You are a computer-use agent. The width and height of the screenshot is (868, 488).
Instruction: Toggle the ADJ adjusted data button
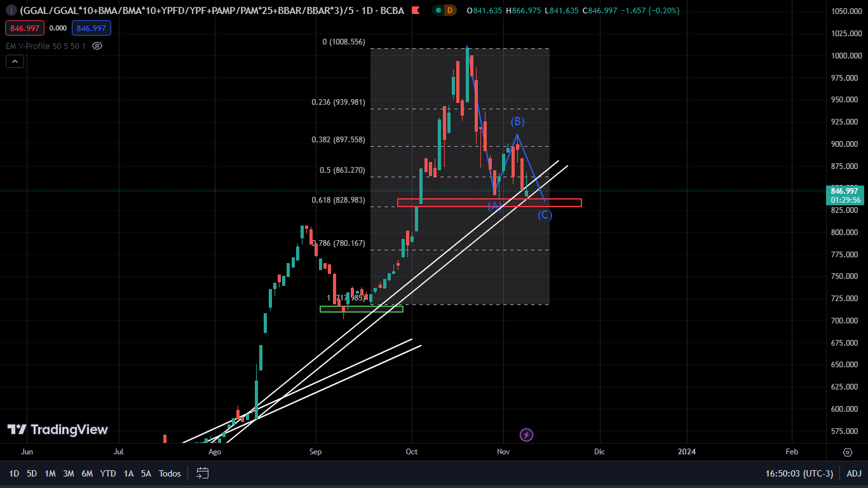[x=854, y=473]
